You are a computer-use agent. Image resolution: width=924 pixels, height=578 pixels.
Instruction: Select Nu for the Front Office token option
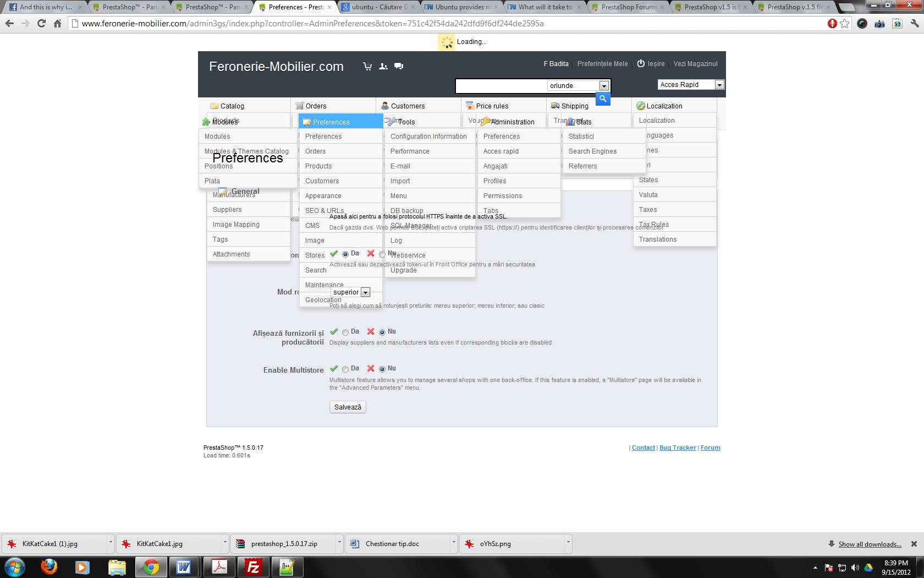coord(382,254)
